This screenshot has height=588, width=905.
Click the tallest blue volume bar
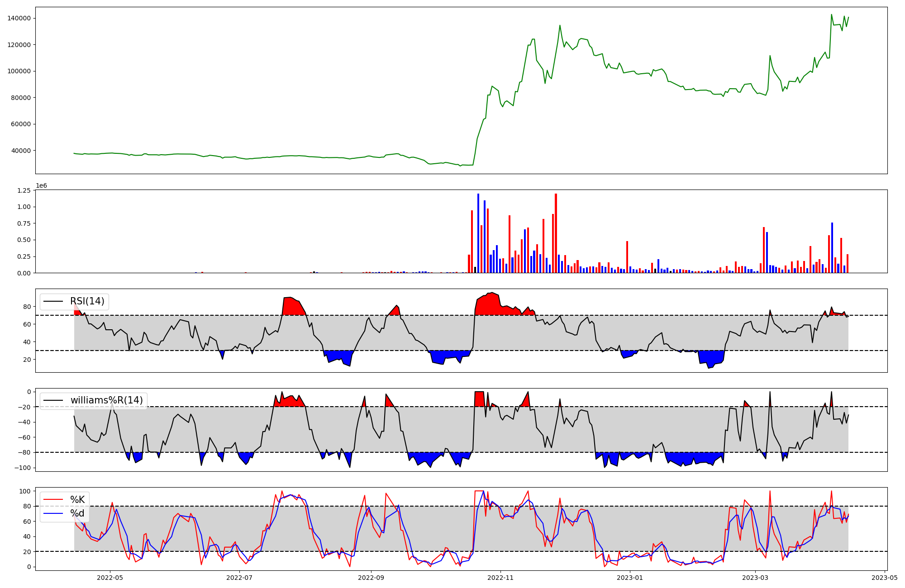[x=478, y=233]
